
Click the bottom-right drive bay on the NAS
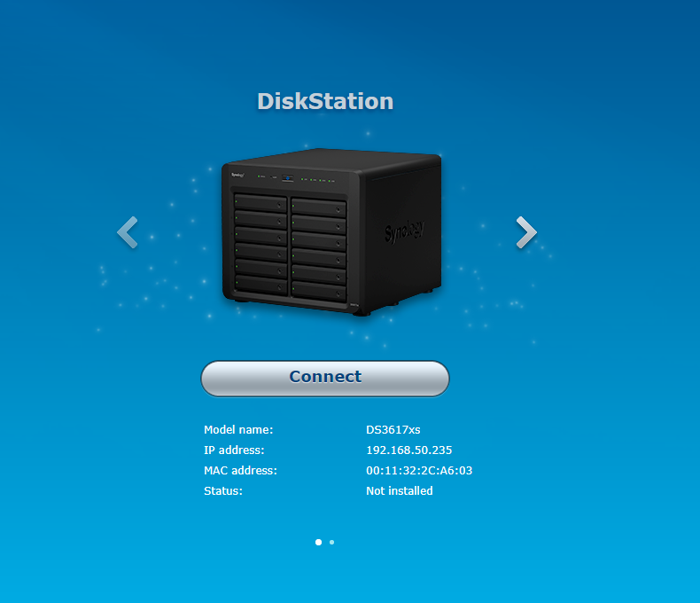pyautogui.click(x=318, y=290)
